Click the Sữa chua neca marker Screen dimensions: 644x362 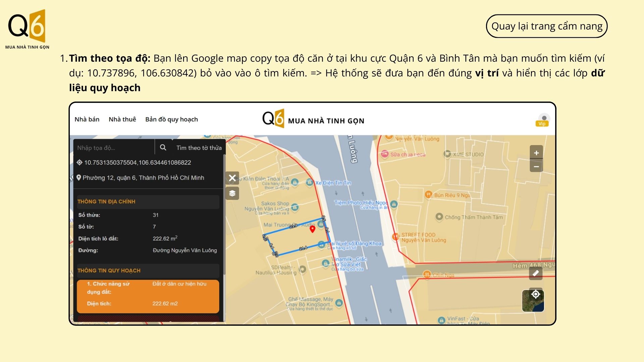click(385, 154)
